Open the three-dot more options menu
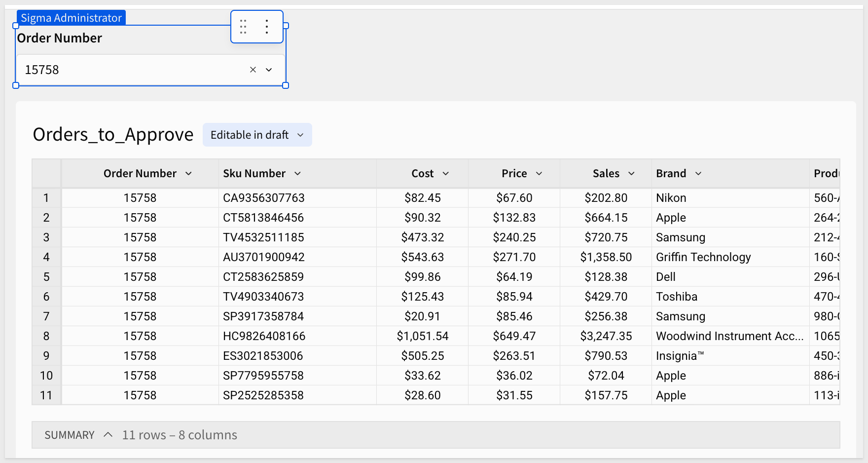868x463 pixels. pyautogui.click(x=267, y=27)
